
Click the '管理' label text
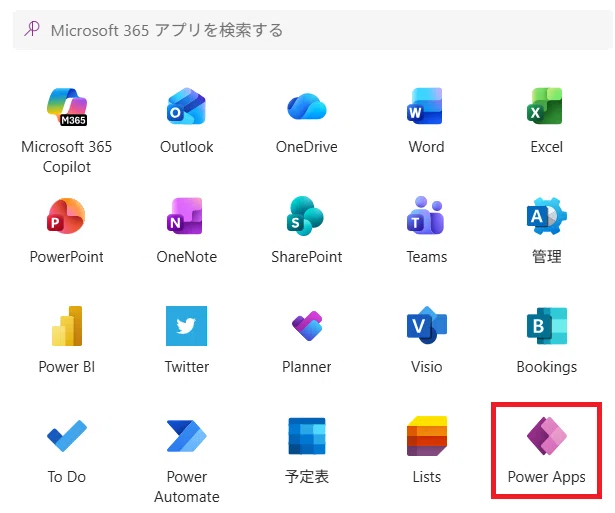click(547, 257)
